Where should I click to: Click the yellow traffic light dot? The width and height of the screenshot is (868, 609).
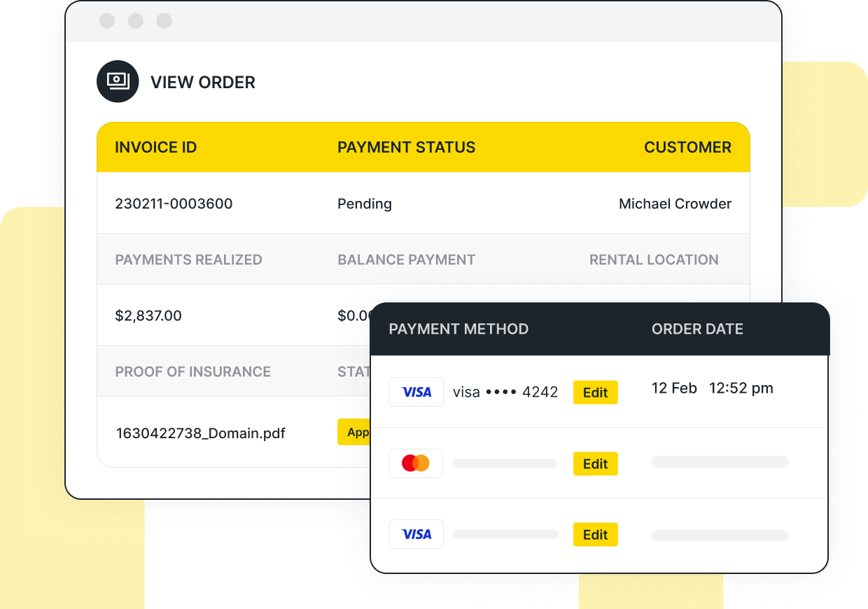tap(135, 21)
